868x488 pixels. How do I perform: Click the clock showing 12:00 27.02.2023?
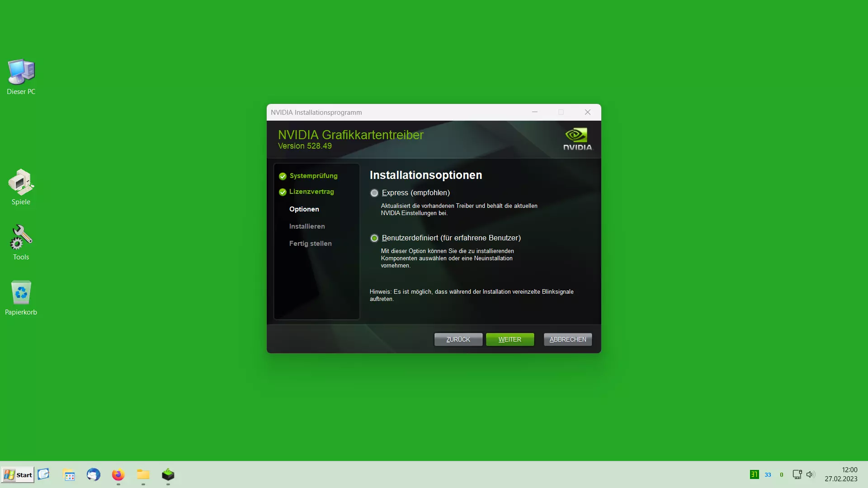pos(841,474)
